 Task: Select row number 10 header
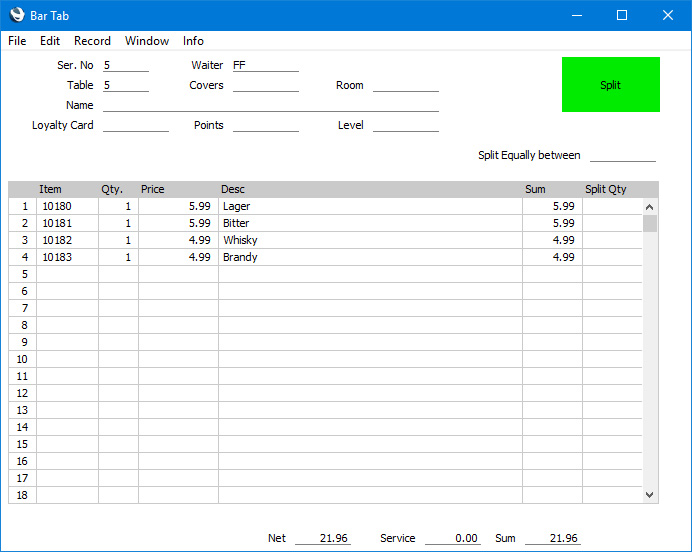[x=23, y=359]
